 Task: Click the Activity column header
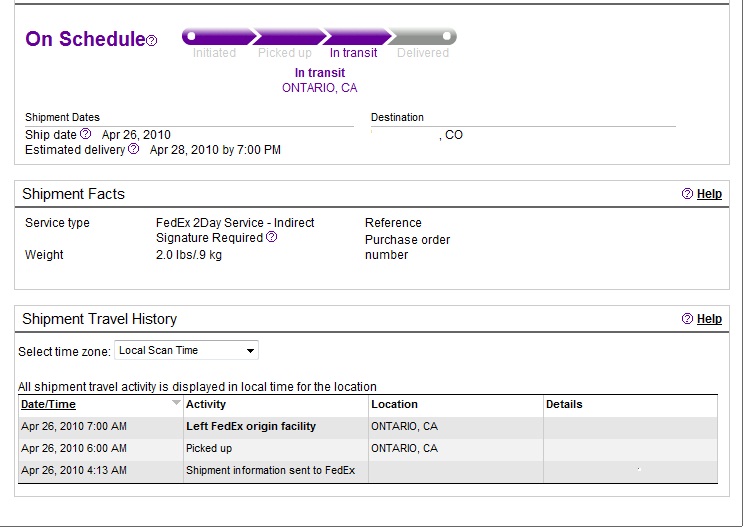click(x=206, y=405)
